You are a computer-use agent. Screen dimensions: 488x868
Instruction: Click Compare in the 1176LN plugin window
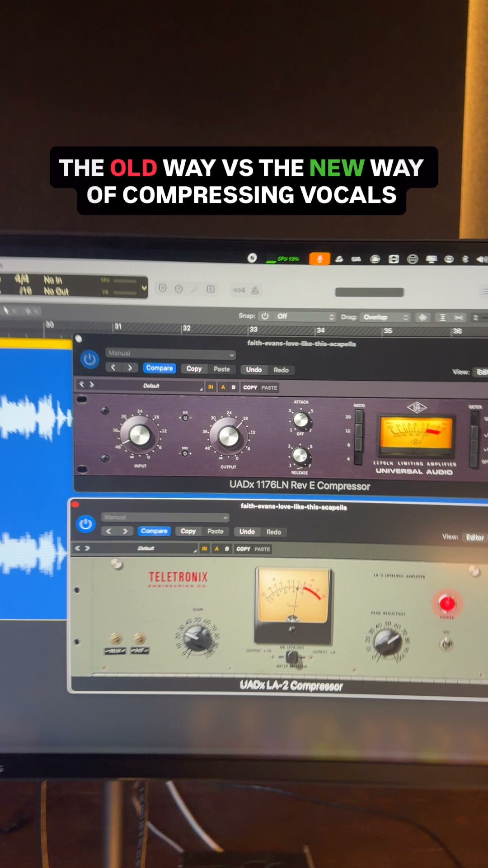160,368
